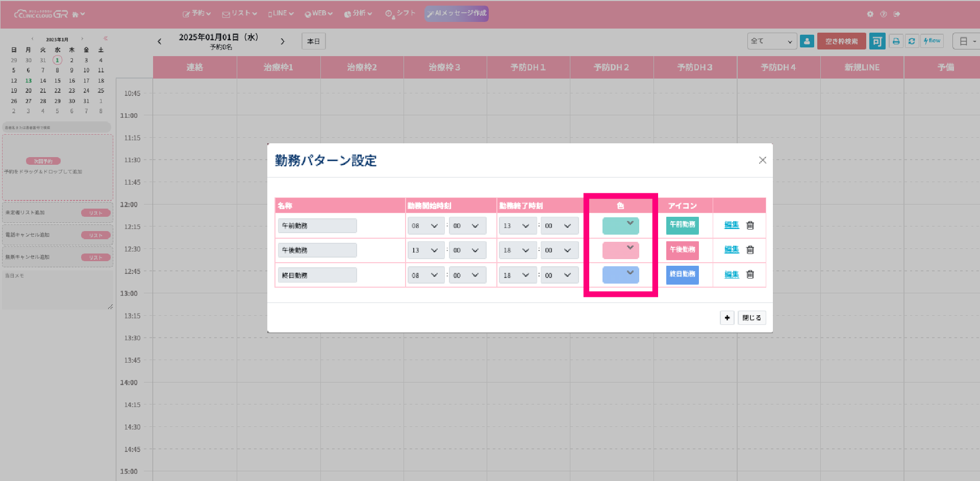Open the help question mark icon
Image resolution: width=980 pixels, height=481 pixels.
coord(884,14)
